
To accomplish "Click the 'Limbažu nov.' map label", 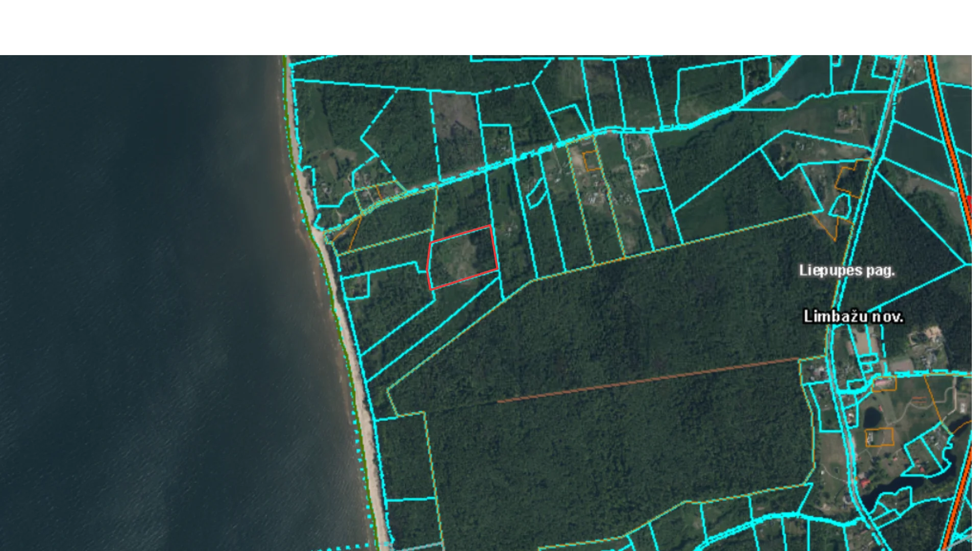I will pos(853,316).
